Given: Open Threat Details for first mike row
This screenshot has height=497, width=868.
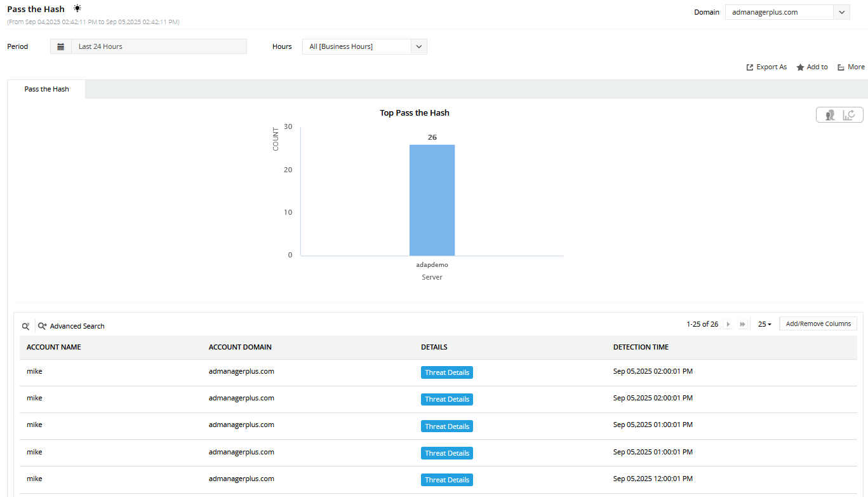Looking at the screenshot, I should pos(446,372).
